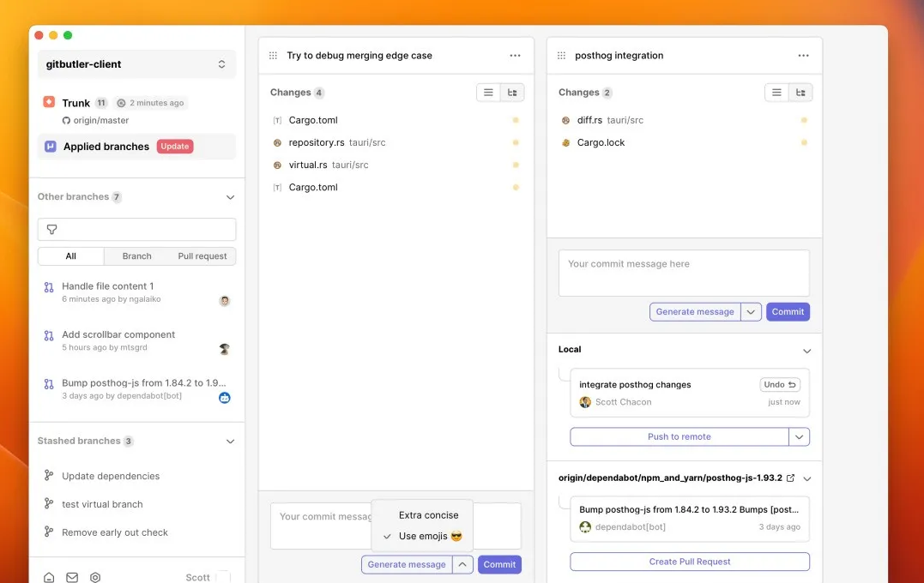Click TOML icon of last Cargo.toml
The image size is (924, 583).
coord(277,187)
